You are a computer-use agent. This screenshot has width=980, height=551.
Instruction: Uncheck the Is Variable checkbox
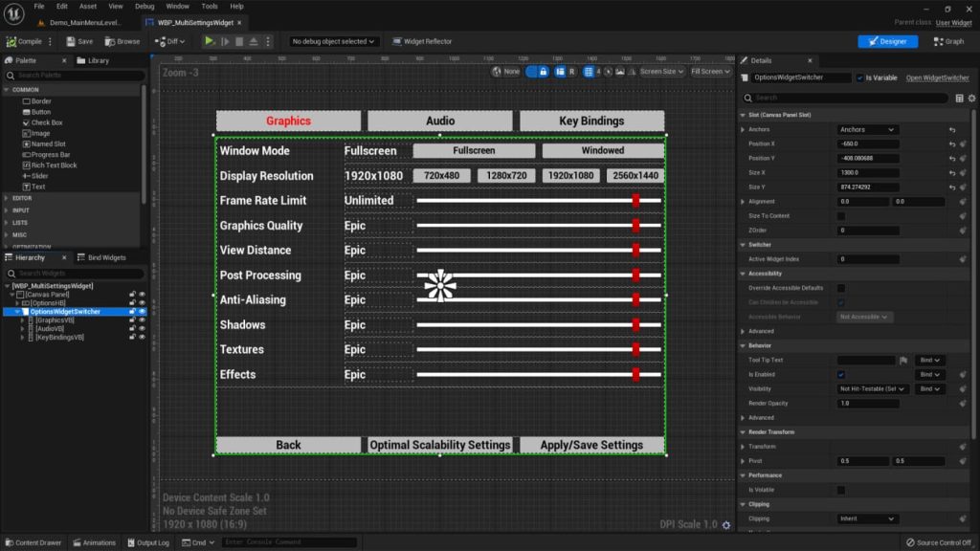click(x=860, y=77)
